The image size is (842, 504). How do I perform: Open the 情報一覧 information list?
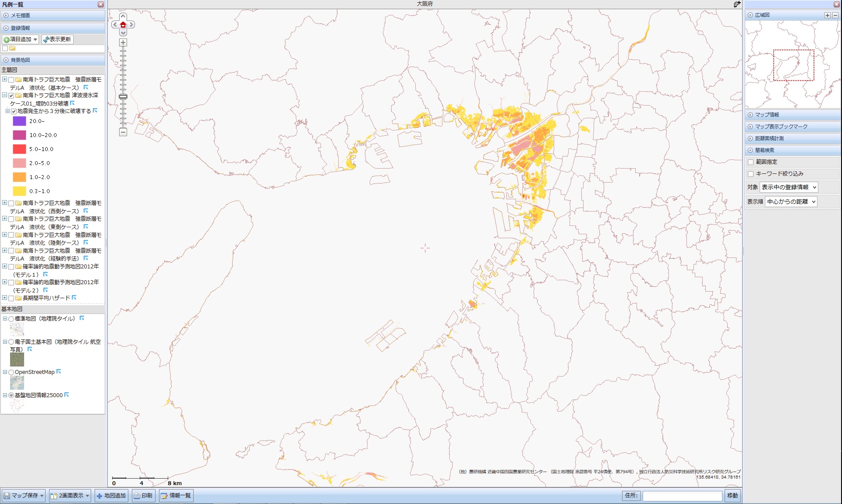tap(175, 496)
